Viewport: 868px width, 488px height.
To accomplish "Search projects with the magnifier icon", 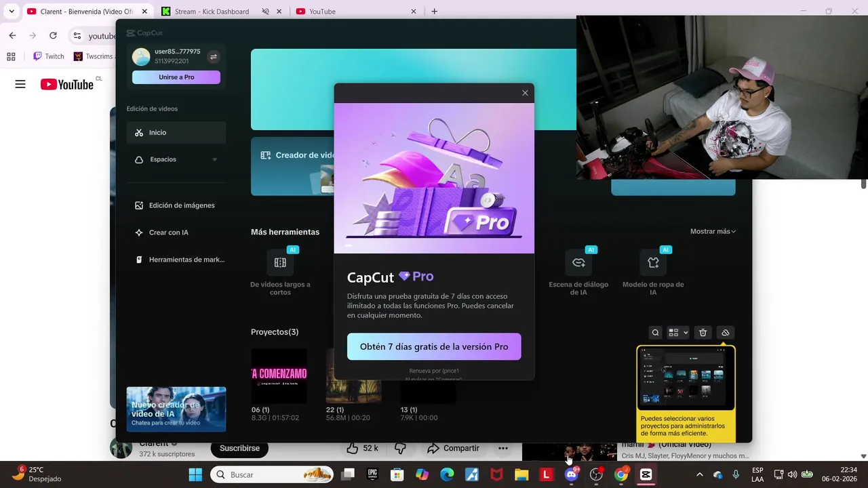I will (x=655, y=333).
